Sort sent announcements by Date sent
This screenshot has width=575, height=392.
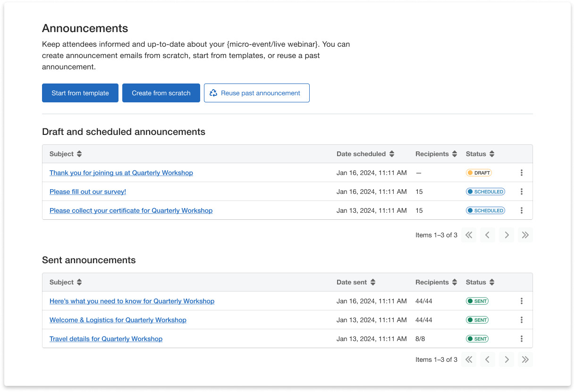click(372, 282)
